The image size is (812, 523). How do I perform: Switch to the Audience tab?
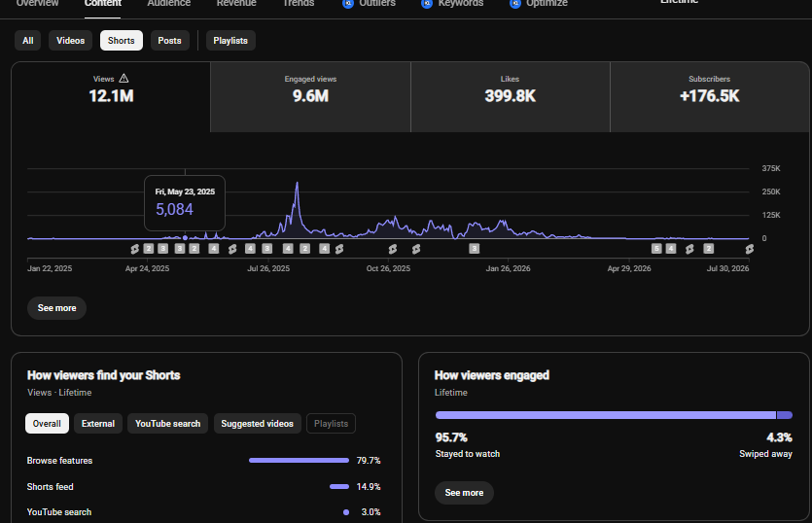(x=169, y=4)
